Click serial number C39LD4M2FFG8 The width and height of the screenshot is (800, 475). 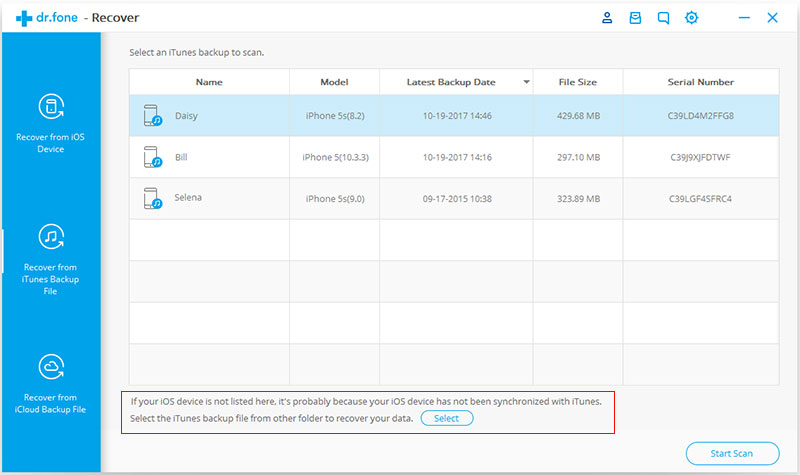[701, 116]
